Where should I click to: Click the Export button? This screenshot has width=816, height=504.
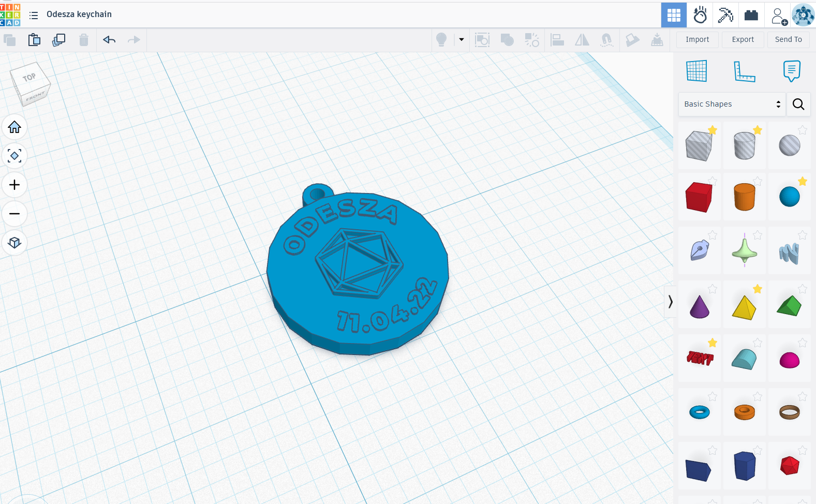point(743,40)
